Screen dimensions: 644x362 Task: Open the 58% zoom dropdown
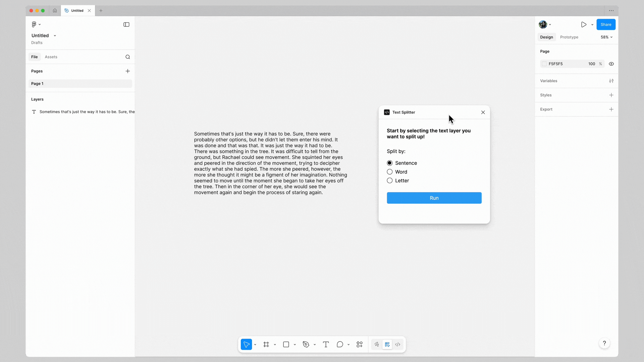606,37
